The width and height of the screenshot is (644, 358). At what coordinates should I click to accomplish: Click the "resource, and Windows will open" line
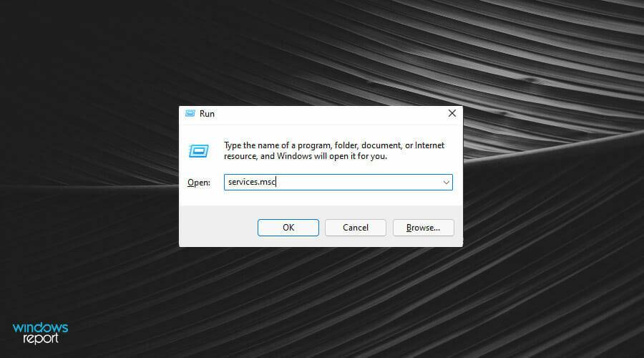tap(306, 156)
